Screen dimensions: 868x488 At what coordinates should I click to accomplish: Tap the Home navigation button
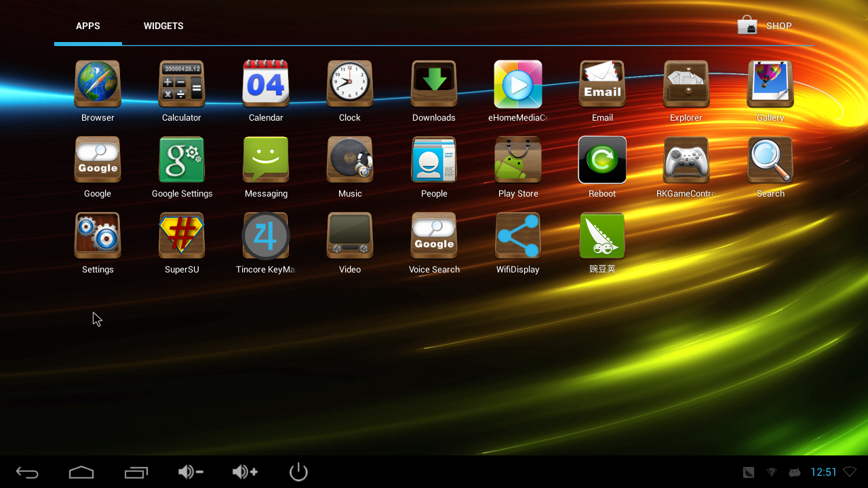coord(81,472)
